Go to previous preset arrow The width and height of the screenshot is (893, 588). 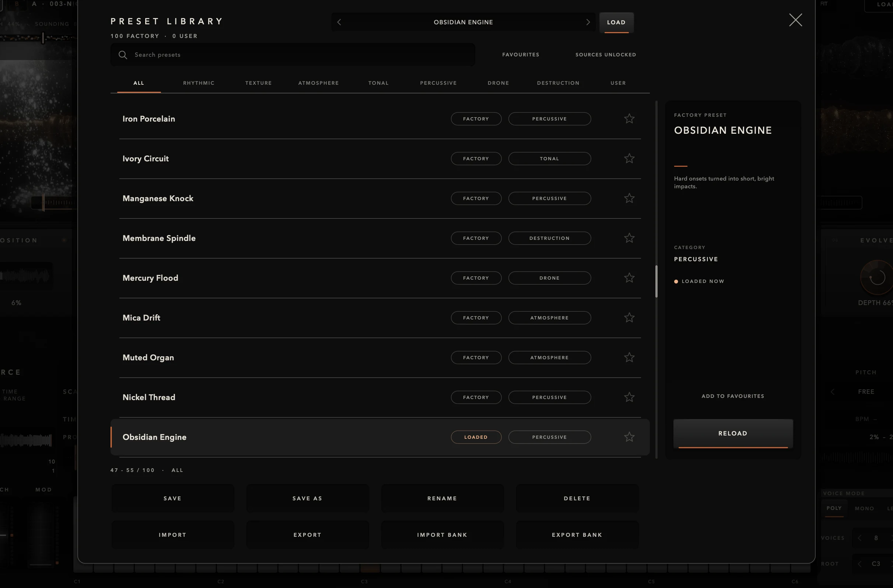339,22
